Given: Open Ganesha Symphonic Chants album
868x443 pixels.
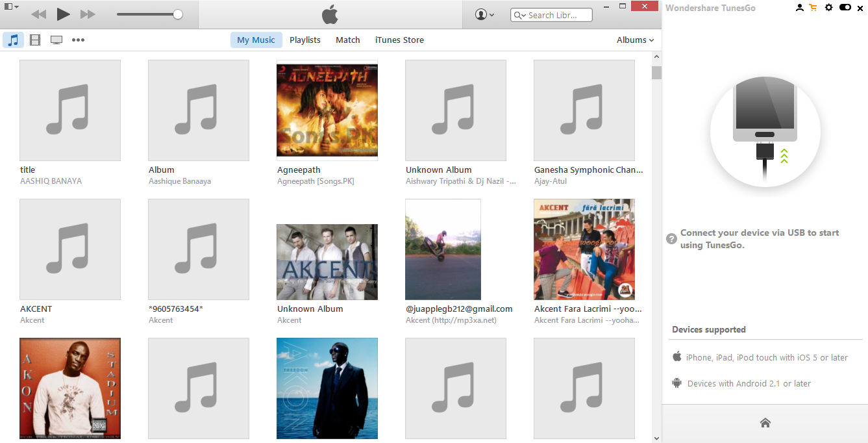Looking at the screenshot, I should coord(584,110).
